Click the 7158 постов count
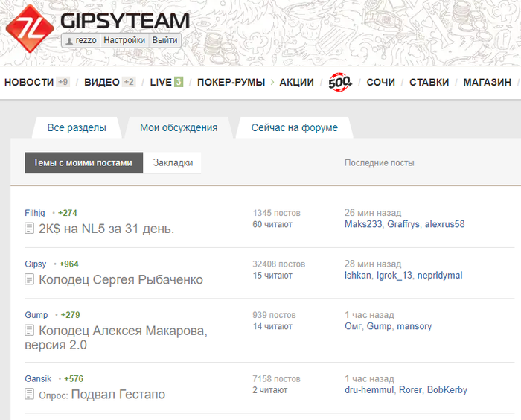The image size is (521, 420). point(276,379)
